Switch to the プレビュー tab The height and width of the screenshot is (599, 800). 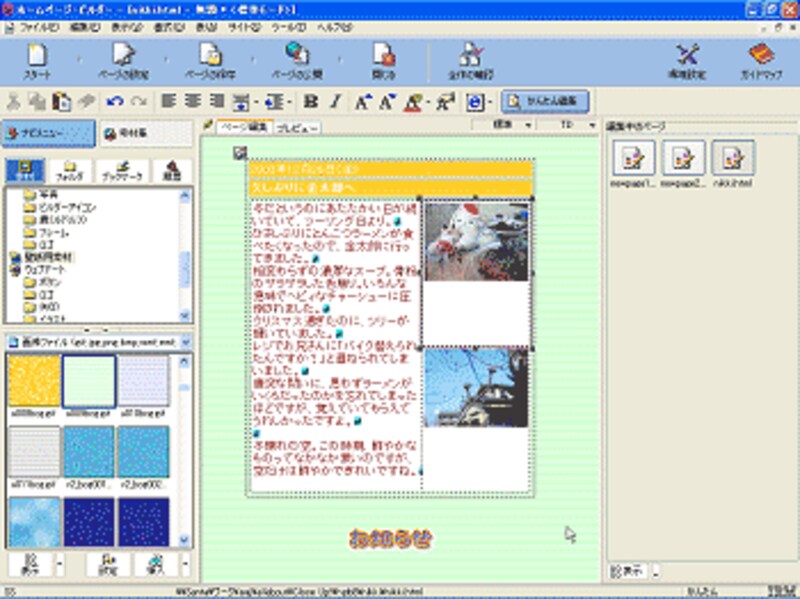pos(297,128)
